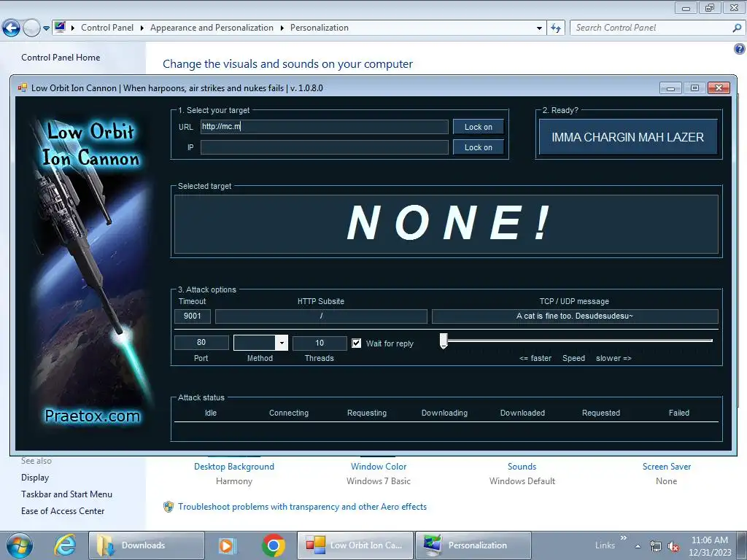This screenshot has height=560, width=747.
Task: Click the Forward arrow in Control Panel
Action: click(x=31, y=28)
